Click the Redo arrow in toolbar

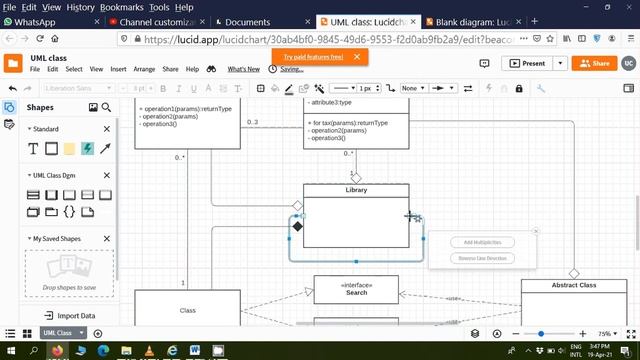[x=27, y=88]
